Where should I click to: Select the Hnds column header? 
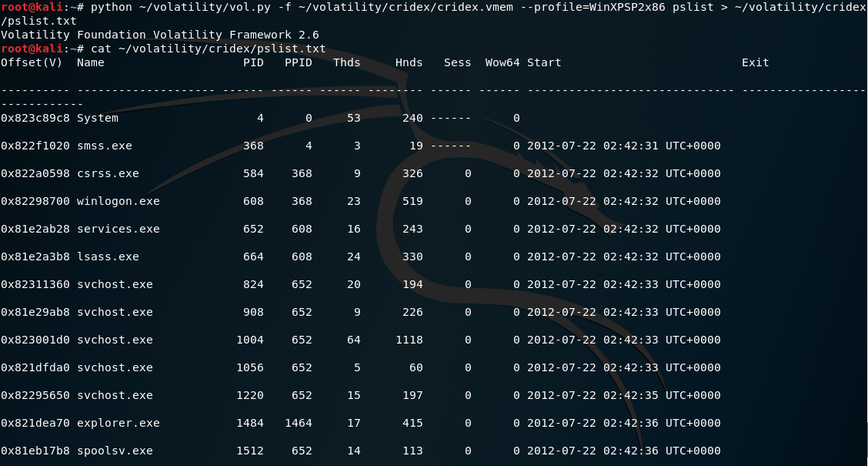tap(408, 62)
